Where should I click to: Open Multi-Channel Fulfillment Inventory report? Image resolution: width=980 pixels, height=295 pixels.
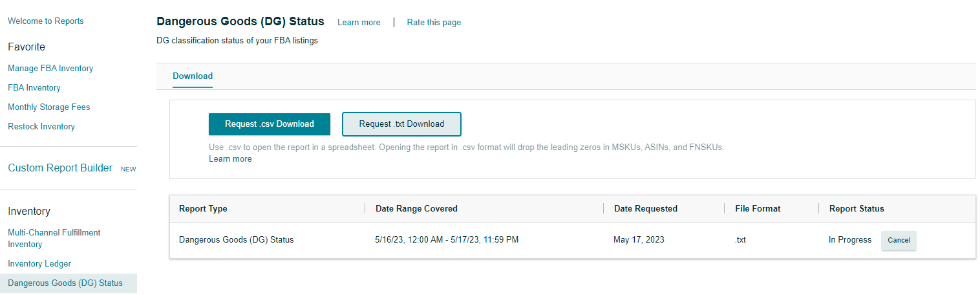54,238
